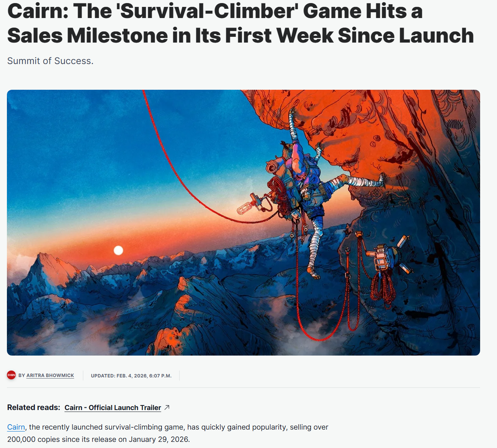The width and height of the screenshot is (497, 448).
Task: Click the 'BY' label before author name
Action: point(22,376)
